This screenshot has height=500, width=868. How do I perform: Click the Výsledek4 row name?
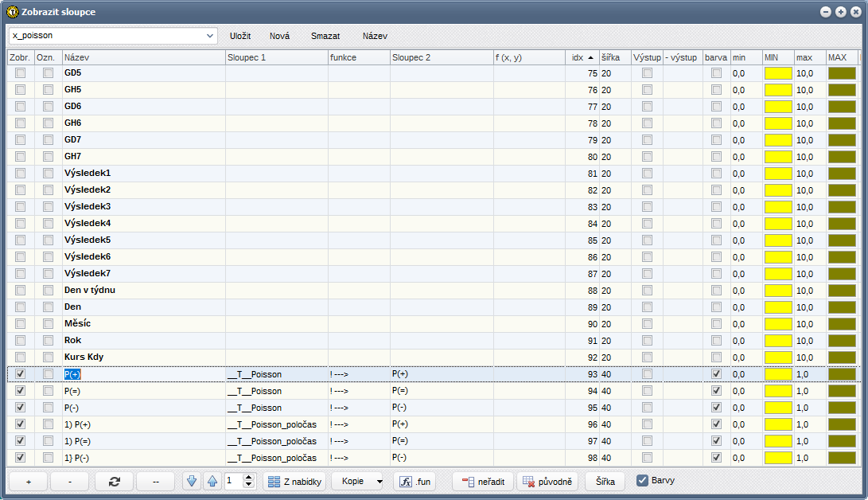point(88,223)
